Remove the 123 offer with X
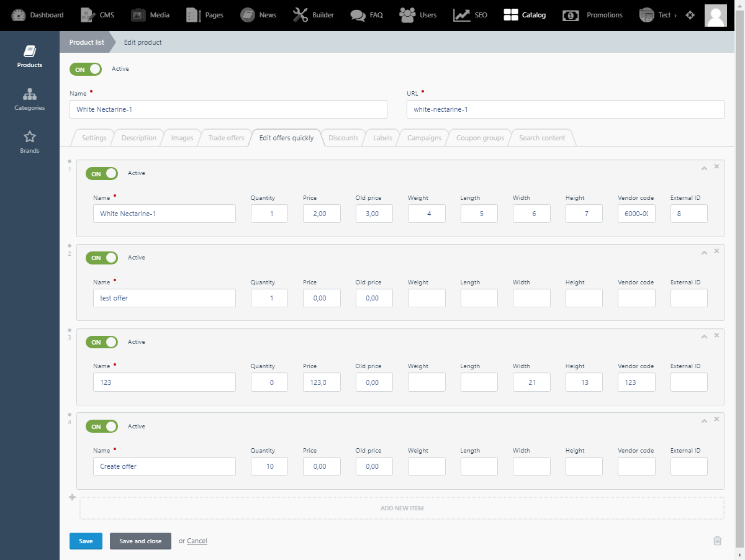Image resolution: width=745 pixels, height=560 pixels. [716, 335]
